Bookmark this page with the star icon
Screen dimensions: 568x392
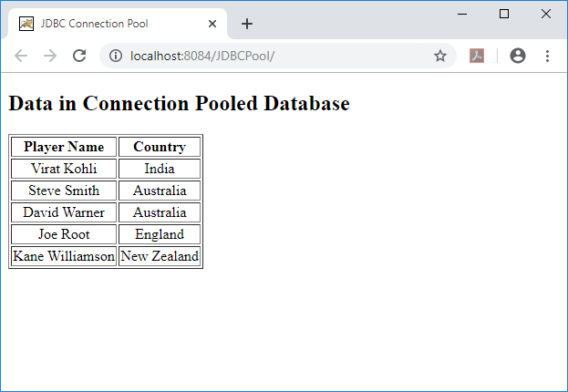[x=440, y=56]
